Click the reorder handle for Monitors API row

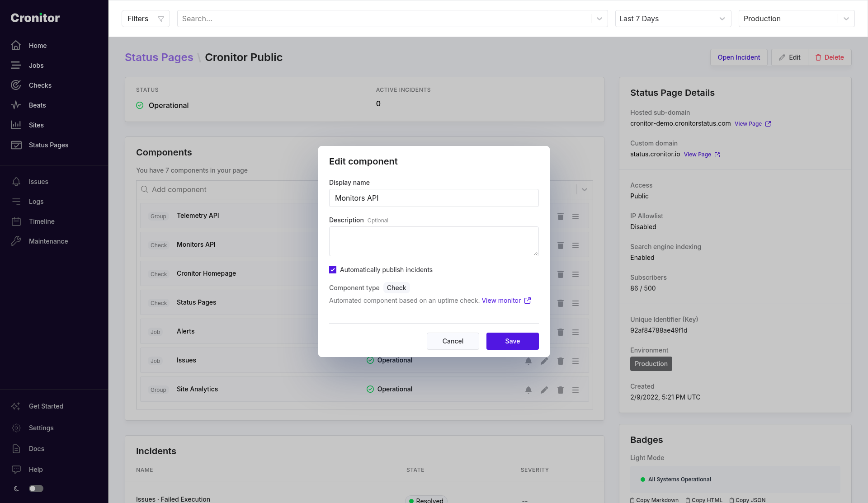(x=576, y=245)
